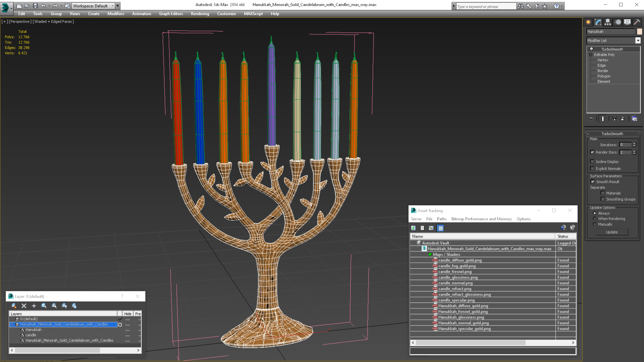The image size is (644, 362).
Task: Toggle the Smooth Result checkbox
Action: [x=593, y=182]
